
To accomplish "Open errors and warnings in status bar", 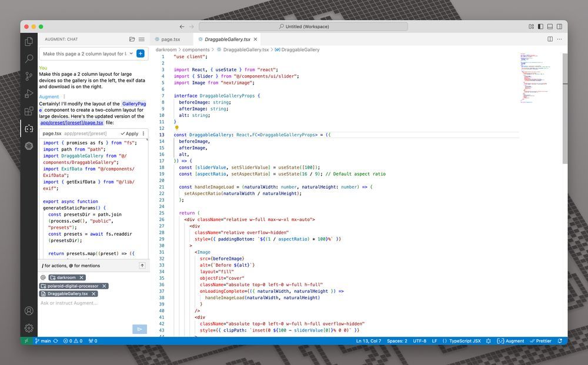I will (x=73, y=341).
